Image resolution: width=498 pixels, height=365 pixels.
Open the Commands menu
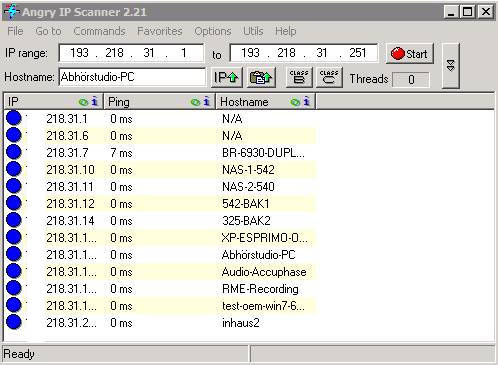point(99,31)
